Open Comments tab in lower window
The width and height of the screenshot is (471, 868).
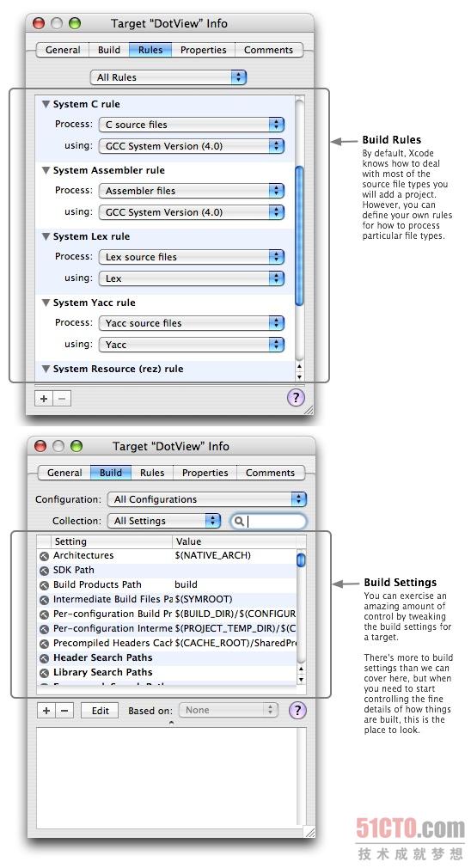pos(270,473)
